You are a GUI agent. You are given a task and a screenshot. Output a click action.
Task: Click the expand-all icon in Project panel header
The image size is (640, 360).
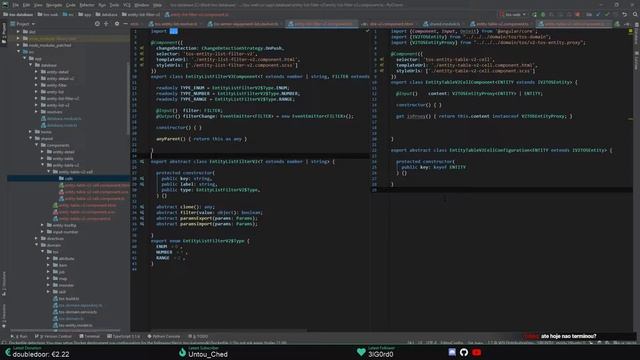tap(107, 24)
